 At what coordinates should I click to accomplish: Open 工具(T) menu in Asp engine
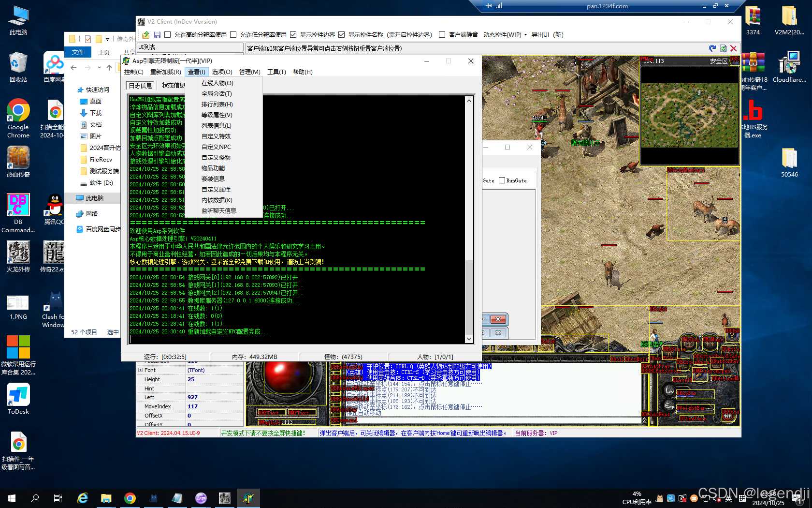276,72
